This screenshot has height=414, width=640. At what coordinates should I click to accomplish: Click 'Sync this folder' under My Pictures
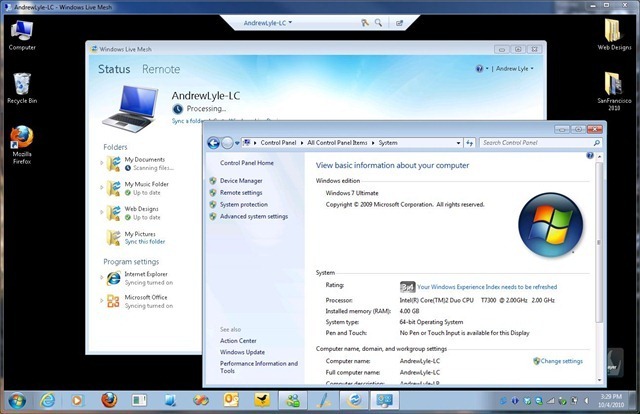coord(145,242)
